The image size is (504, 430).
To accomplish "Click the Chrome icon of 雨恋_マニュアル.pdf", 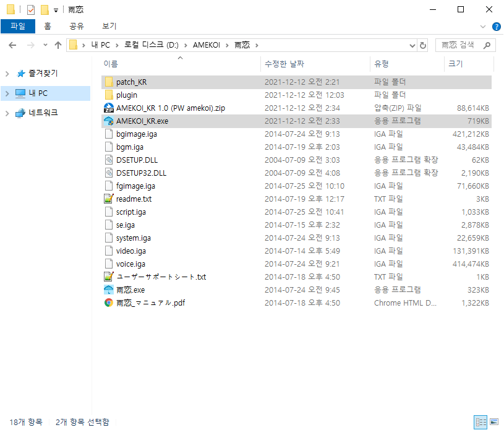I will 109,303.
